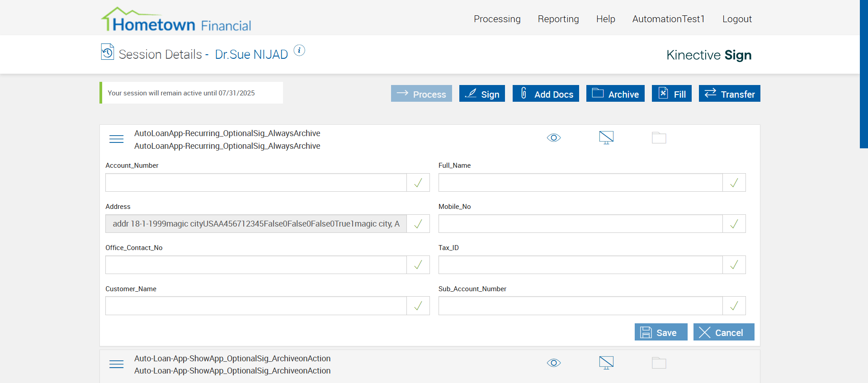Click the Add Docs button
This screenshot has height=383, width=868.
[546, 94]
